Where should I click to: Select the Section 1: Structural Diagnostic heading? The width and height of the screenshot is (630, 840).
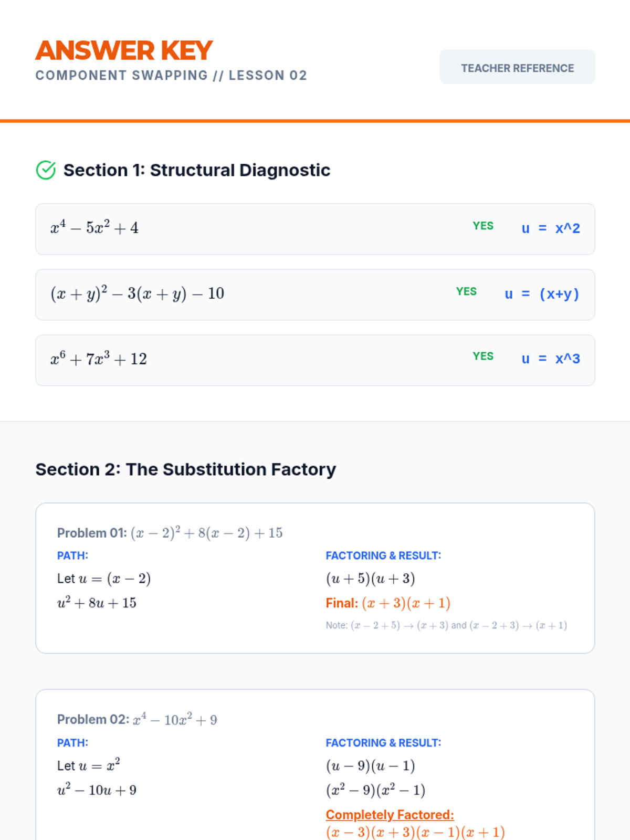click(197, 170)
